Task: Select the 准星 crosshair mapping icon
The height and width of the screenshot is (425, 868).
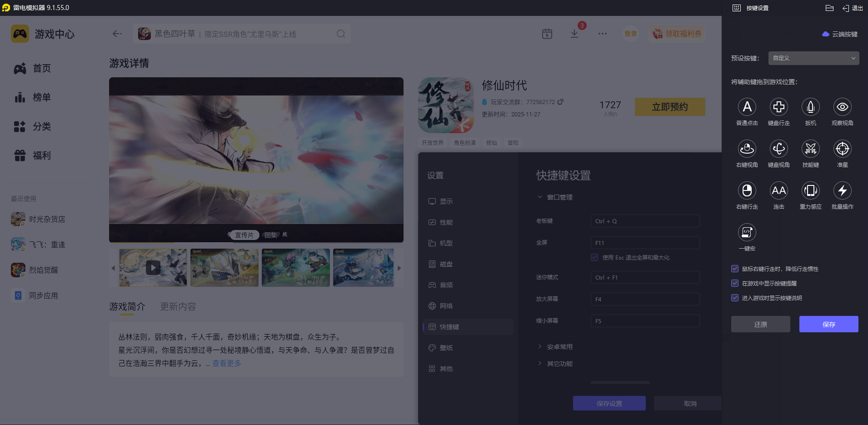Action: [842, 149]
